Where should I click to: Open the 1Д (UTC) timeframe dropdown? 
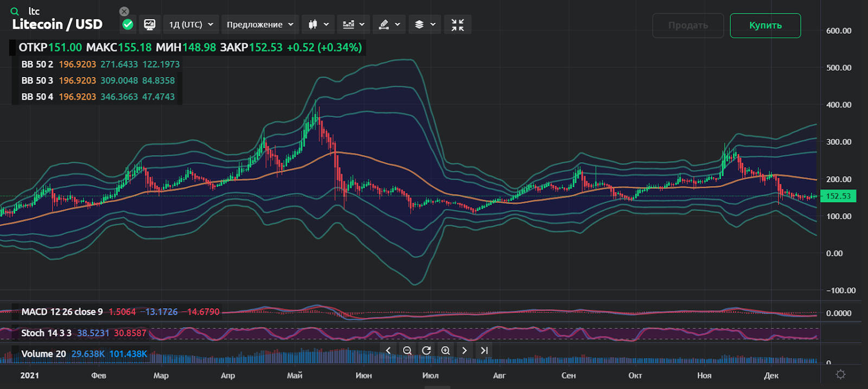pos(191,24)
